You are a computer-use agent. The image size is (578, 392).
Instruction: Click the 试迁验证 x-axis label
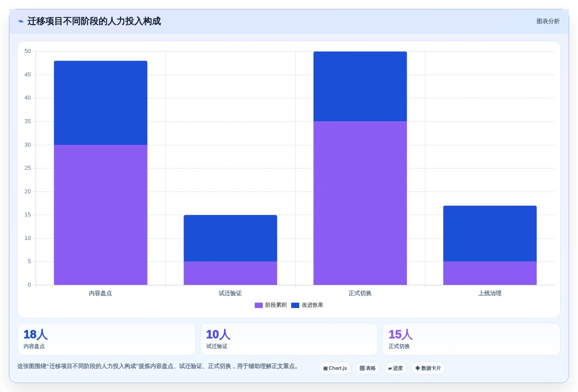tap(230, 293)
